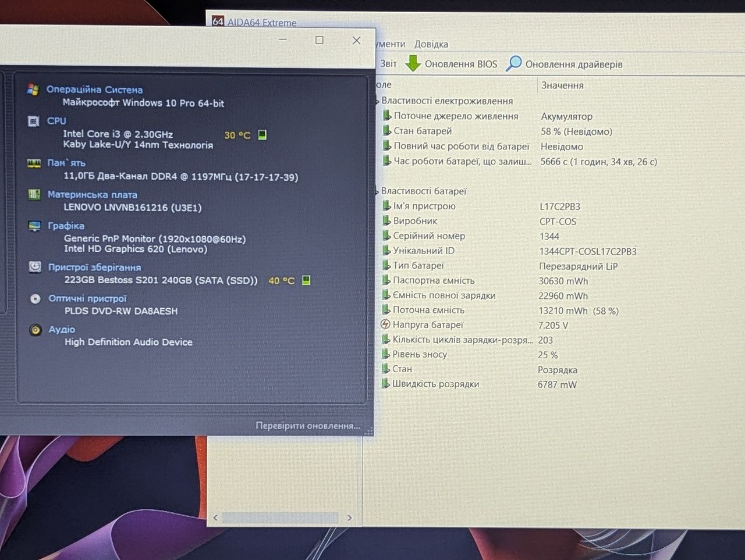Click the storage drive icon for Пристрої зберігання
This screenshot has width=745, height=560.
(x=36, y=267)
